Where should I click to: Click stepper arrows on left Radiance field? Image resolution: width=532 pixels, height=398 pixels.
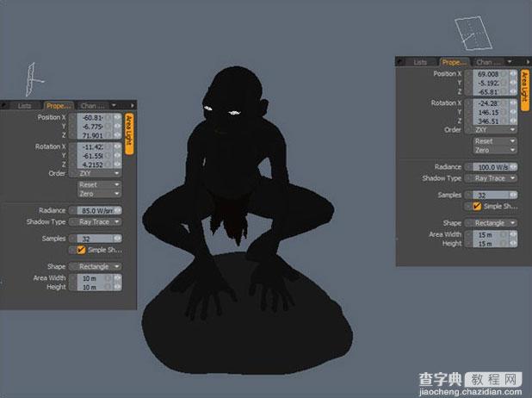click(118, 210)
